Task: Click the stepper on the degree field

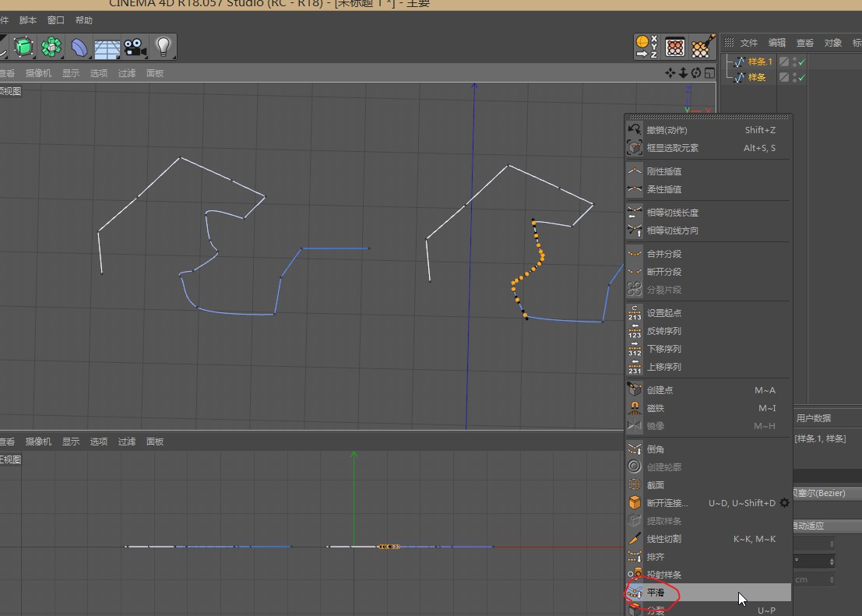Action: tap(832, 561)
